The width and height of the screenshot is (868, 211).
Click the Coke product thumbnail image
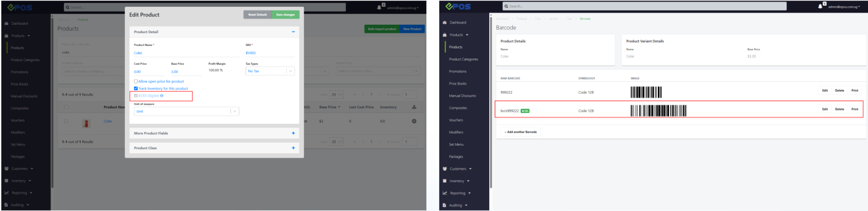[x=86, y=123]
